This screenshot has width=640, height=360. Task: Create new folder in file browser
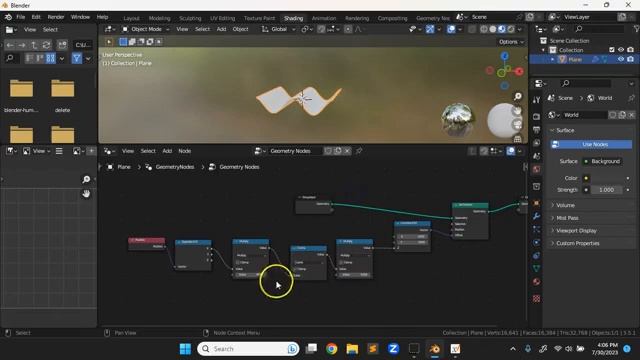(62, 45)
